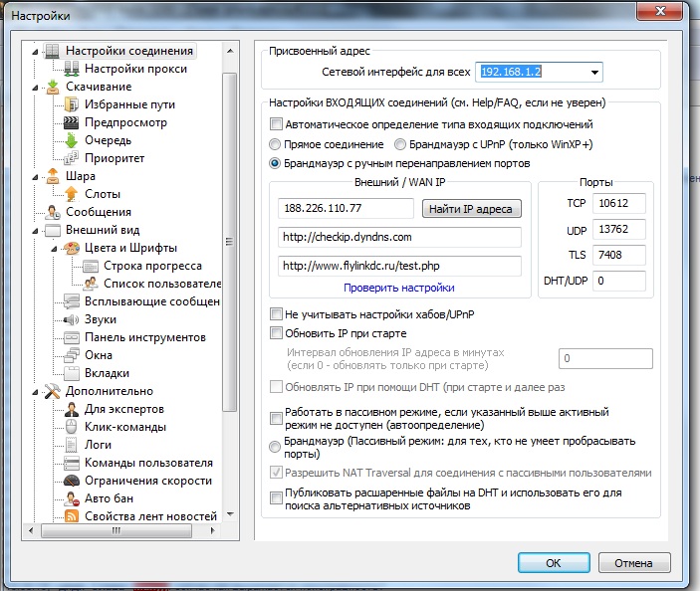Viewport: 700px width, 591px height.
Task: Click the Предпросмотр clapperboard icon
Action: 72,122
